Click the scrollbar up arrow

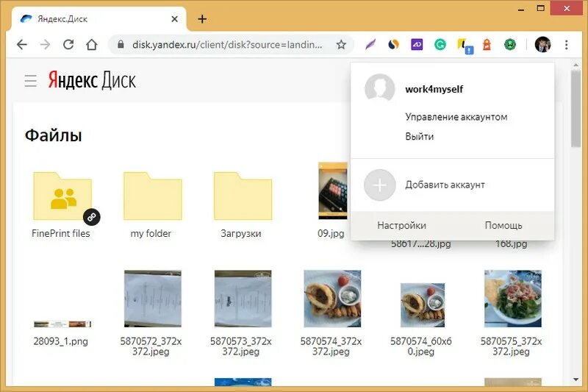(576, 65)
